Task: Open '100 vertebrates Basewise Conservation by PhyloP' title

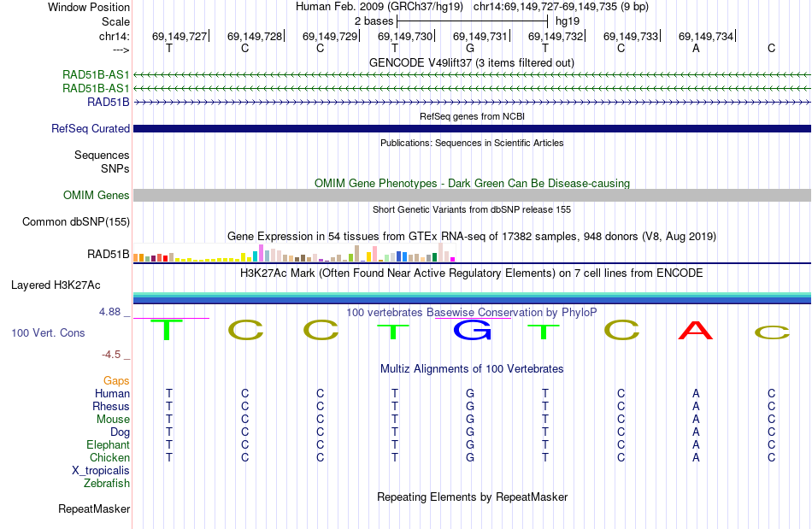Action: click(x=472, y=312)
